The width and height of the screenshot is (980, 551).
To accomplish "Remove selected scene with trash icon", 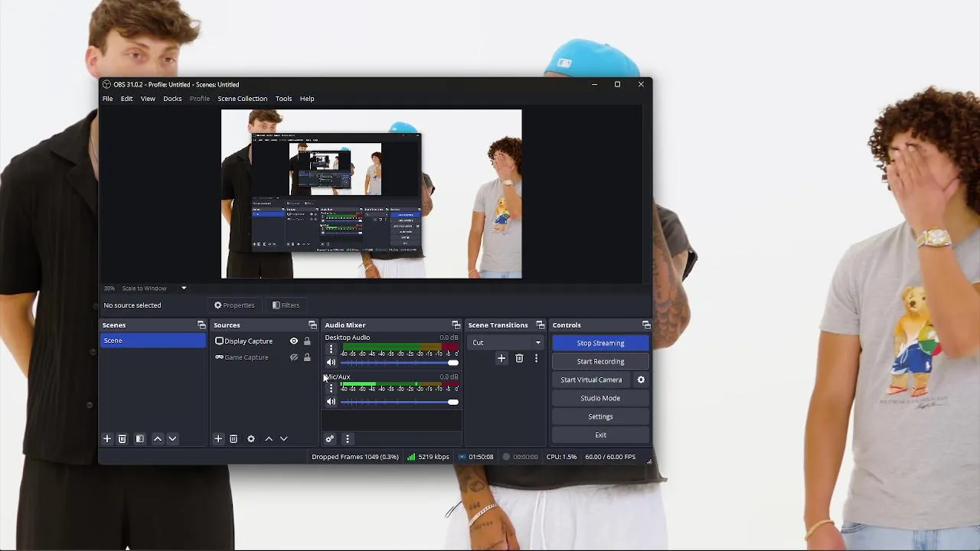I will (x=122, y=439).
